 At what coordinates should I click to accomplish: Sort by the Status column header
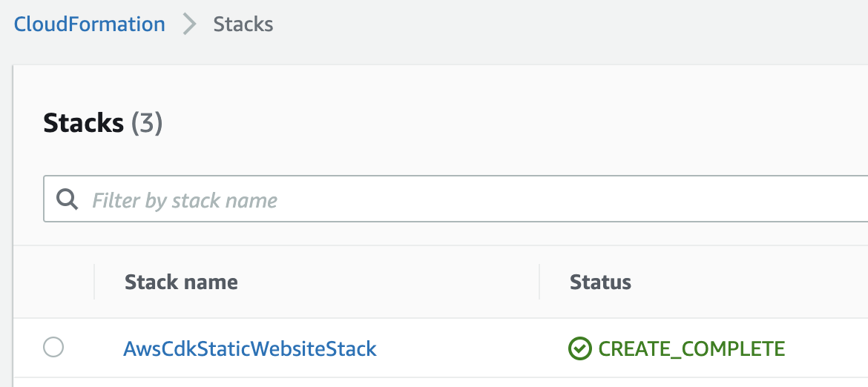(600, 282)
